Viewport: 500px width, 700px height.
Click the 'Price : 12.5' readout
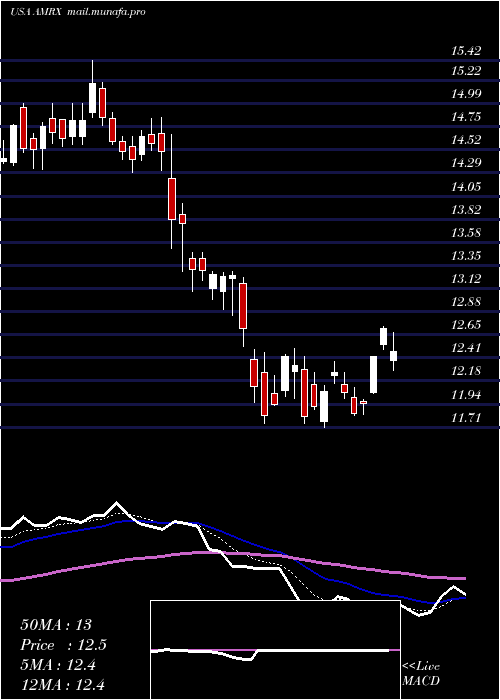click(63, 645)
